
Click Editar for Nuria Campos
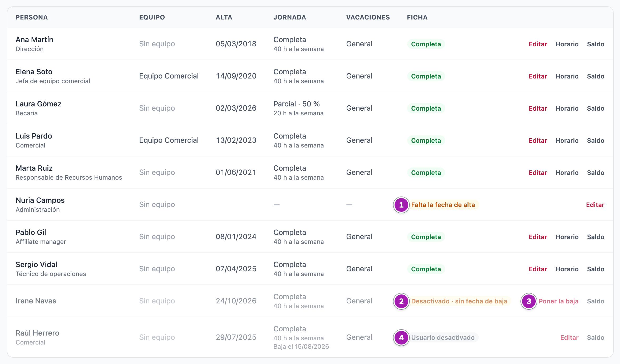pyautogui.click(x=595, y=205)
